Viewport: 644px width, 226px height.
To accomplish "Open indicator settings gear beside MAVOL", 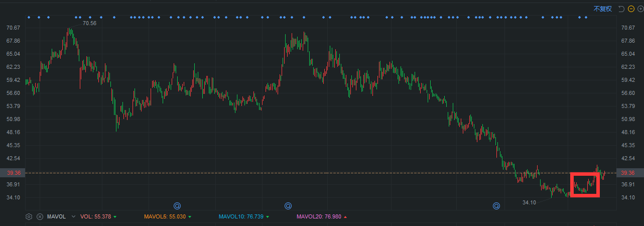I will pos(29,217).
